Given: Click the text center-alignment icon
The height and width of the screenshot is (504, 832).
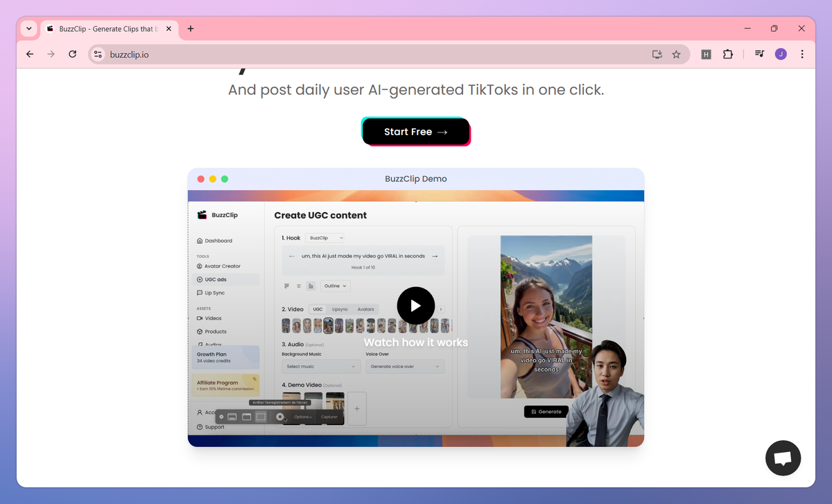Looking at the screenshot, I should coord(299,286).
